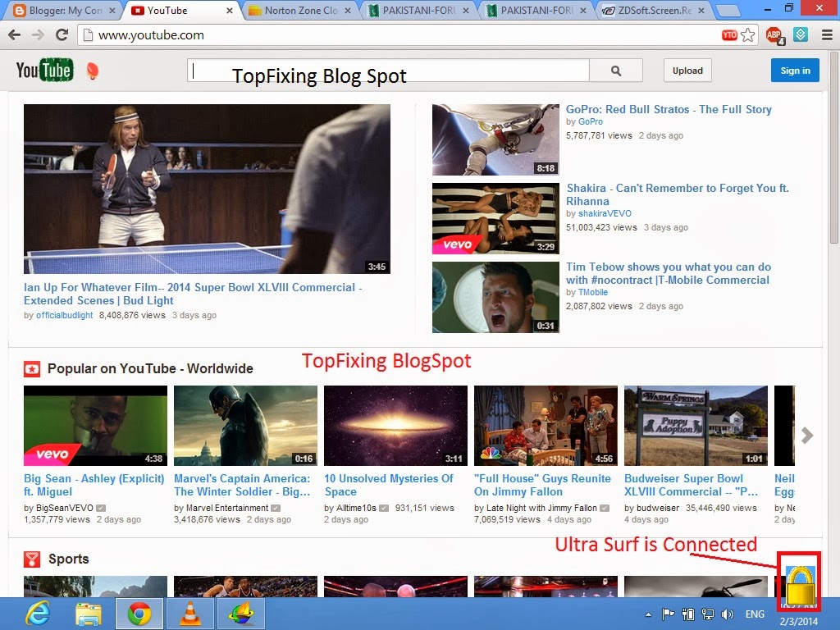Click the ENG language indicator
The height and width of the screenshot is (630, 840).
coord(755,614)
